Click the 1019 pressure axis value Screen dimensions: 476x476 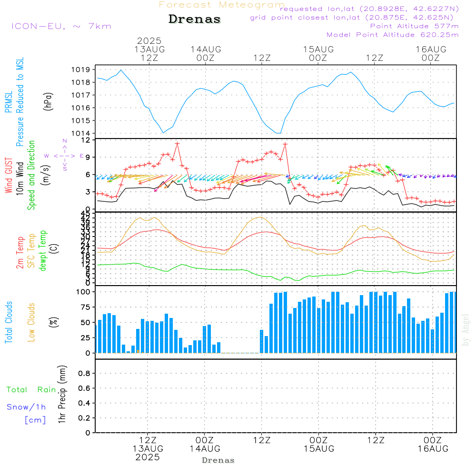[x=81, y=69]
